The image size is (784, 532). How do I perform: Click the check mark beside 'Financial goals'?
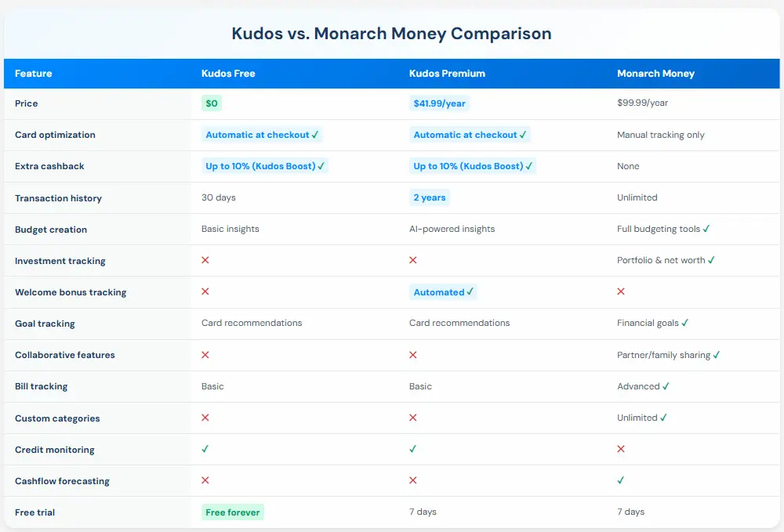tap(685, 323)
